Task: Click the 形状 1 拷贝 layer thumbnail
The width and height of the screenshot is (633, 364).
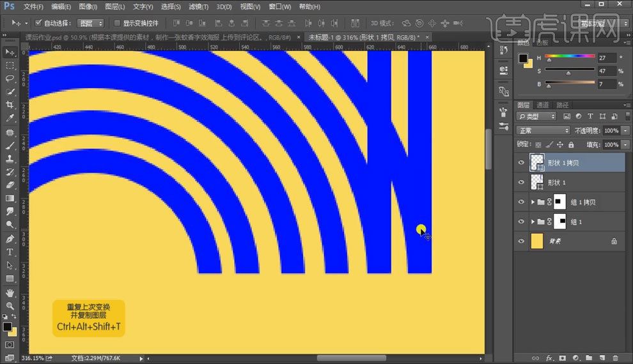Action: coord(536,162)
